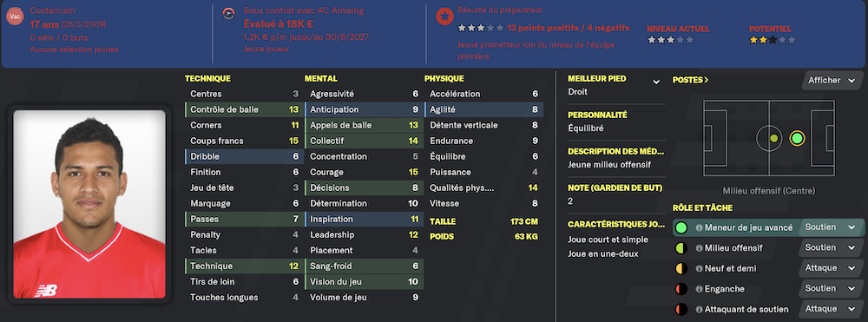Open the Postes section link
Image resolution: width=868 pixels, height=322 pixels.
[690, 80]
